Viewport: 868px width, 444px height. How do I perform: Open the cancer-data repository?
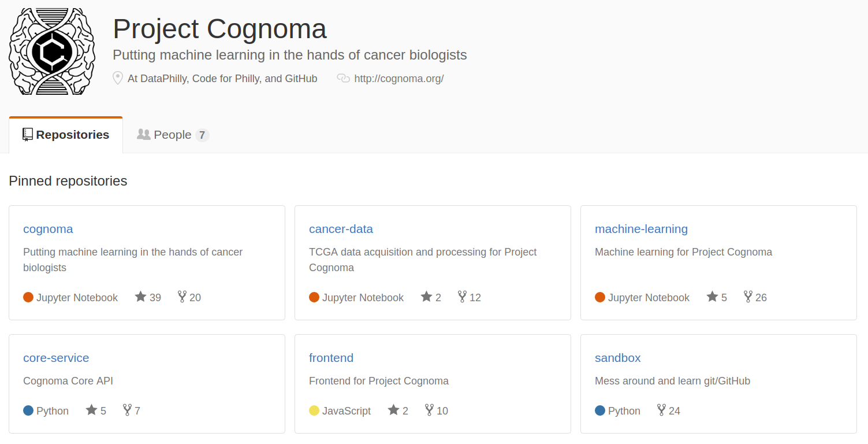coord(341,229)
